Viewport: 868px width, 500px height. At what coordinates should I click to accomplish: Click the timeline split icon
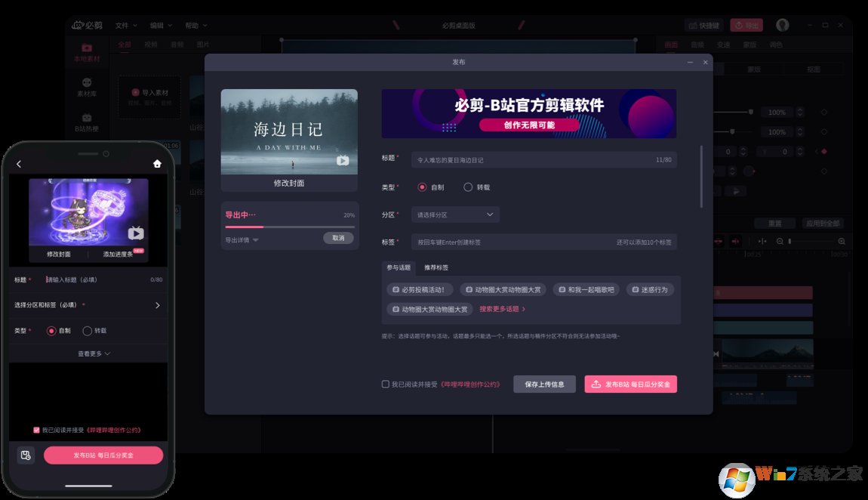(762, 242)
